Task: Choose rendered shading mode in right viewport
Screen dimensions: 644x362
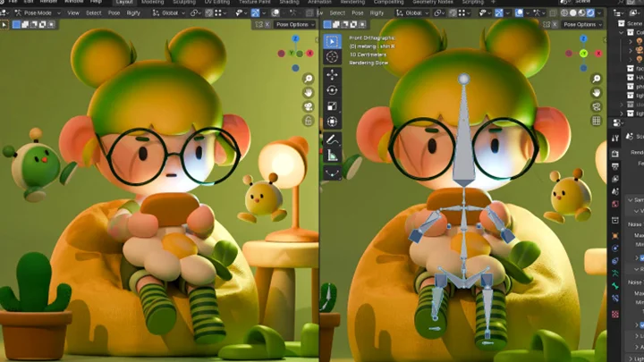Action: pos(590,13)
